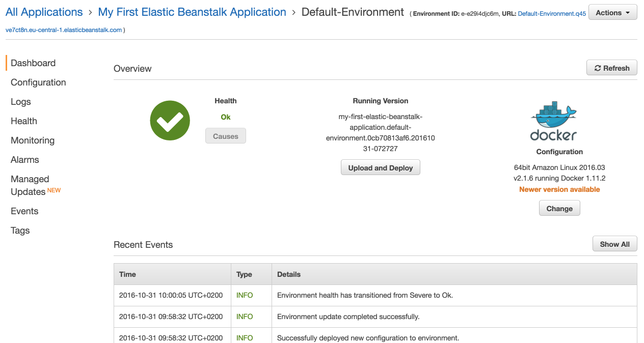Image resolution: width=644 pixels, height=343 pixels.
Task: Open Events in the sidebar
Action: [24, 211]
